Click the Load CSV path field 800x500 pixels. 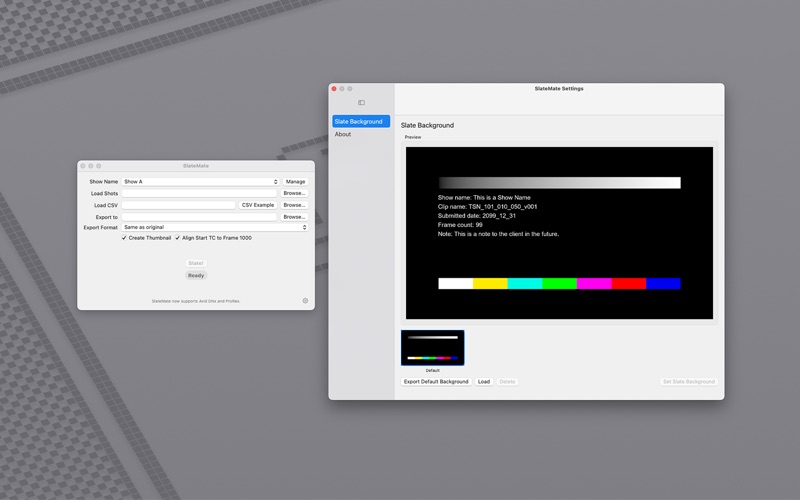[179, 205]
